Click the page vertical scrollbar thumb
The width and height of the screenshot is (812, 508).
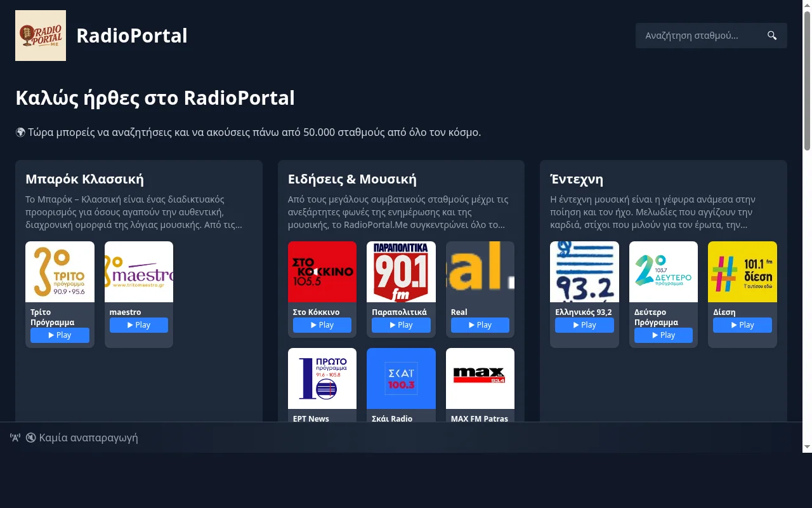click(x=807, y=81)
